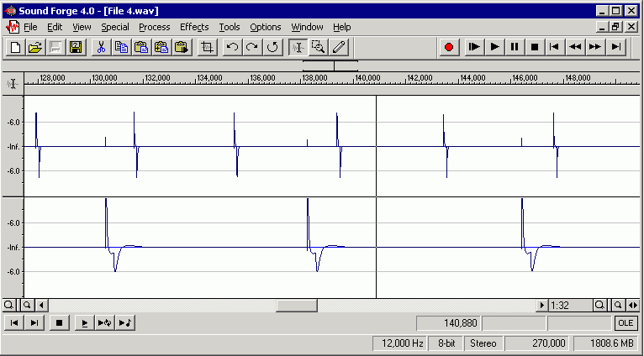Open a file using the folder icon
The width and height of the screenshot is (644, 356).
point(35,47)
